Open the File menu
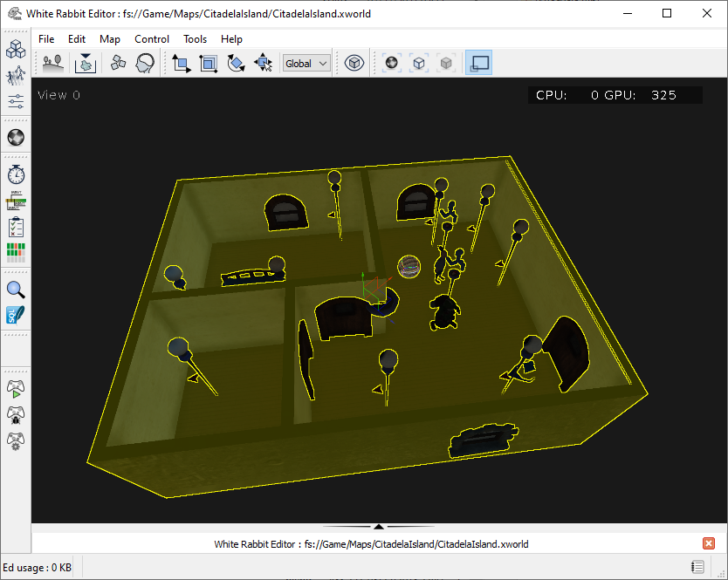The width and height of the screenshot is (728, 580). pyautogui.click(x=46, y=39)
